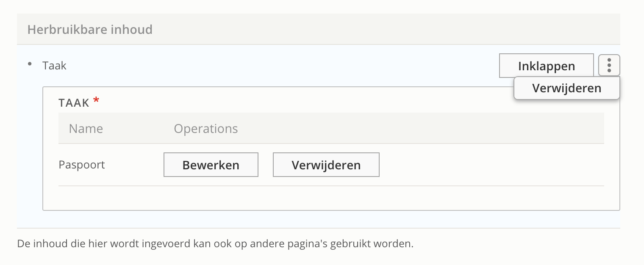Choose Verwijderen from the dropdown popup
This screenshot has width=644, height=265.
(x=566, y=88)
